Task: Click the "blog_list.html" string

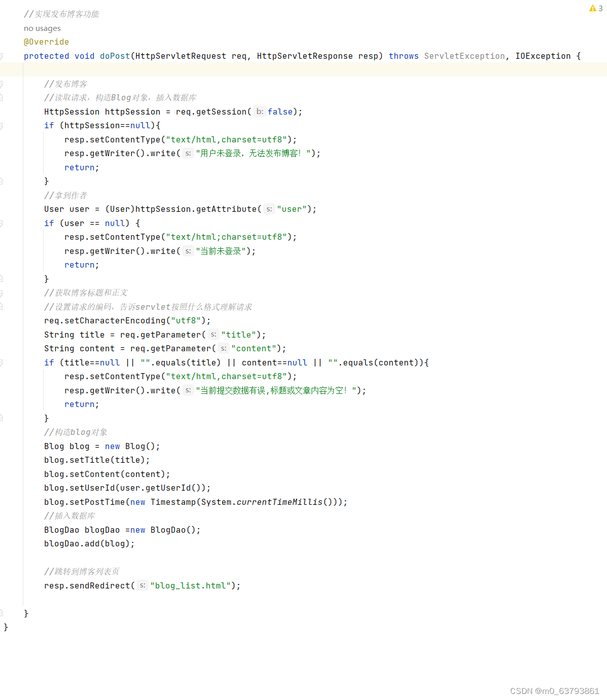Action: pyautogui.click(x=191, y=586)
